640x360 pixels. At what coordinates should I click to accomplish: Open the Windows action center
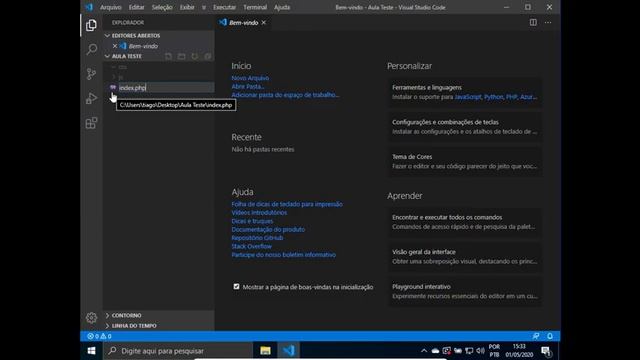click(x=546, y=351)
